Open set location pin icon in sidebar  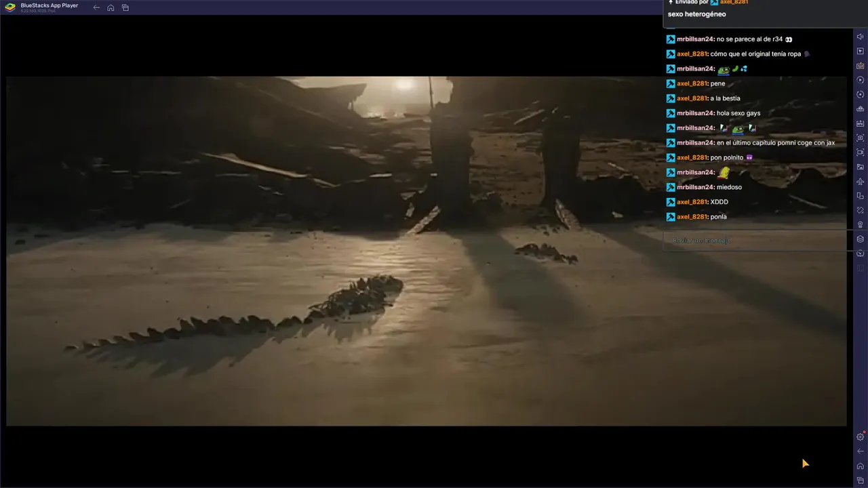click(860, 224)
